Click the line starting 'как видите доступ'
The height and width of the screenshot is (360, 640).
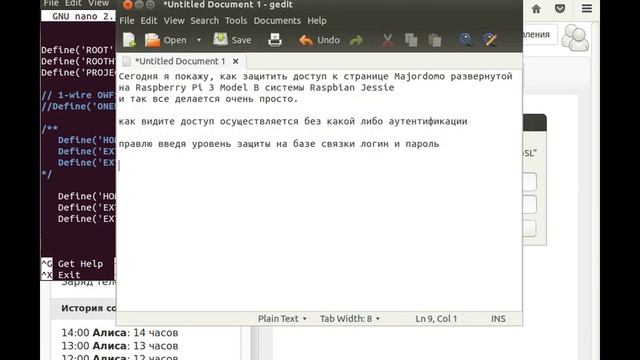pyautogui.click(x=293, y=121)
